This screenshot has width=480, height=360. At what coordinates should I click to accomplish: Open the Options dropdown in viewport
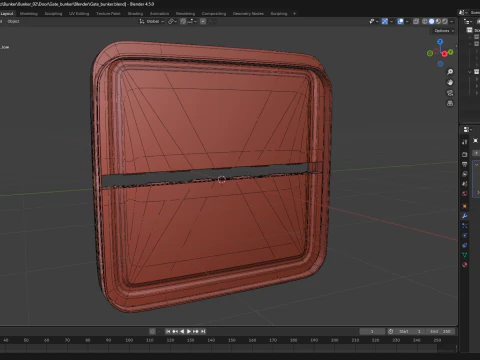click(x=444, y=31)
